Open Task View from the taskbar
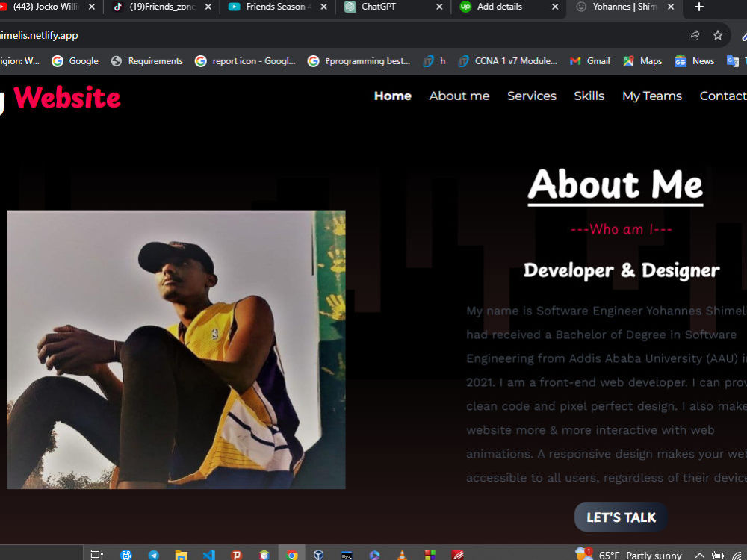 (x=96, y=554)
